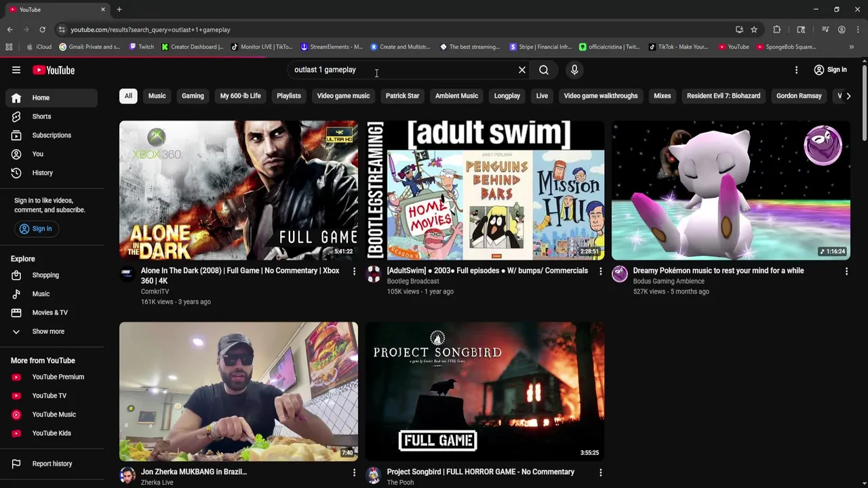This screenshot has height=488, width=868.
Task: Open the Jon Zherka mukbang thumbnail
Action: click(239, 392)
